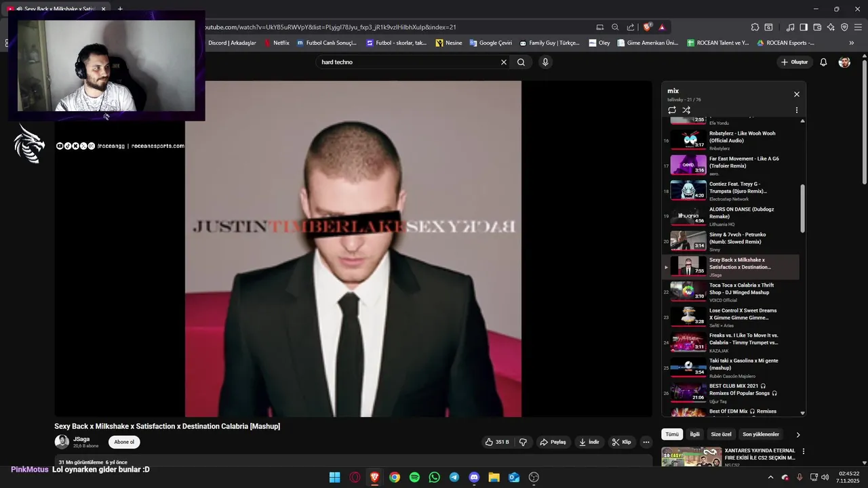Play Taki taki x Gasolina x Mi gente mashup
Viewport: 868px width, 488px height.
(731, 368)
